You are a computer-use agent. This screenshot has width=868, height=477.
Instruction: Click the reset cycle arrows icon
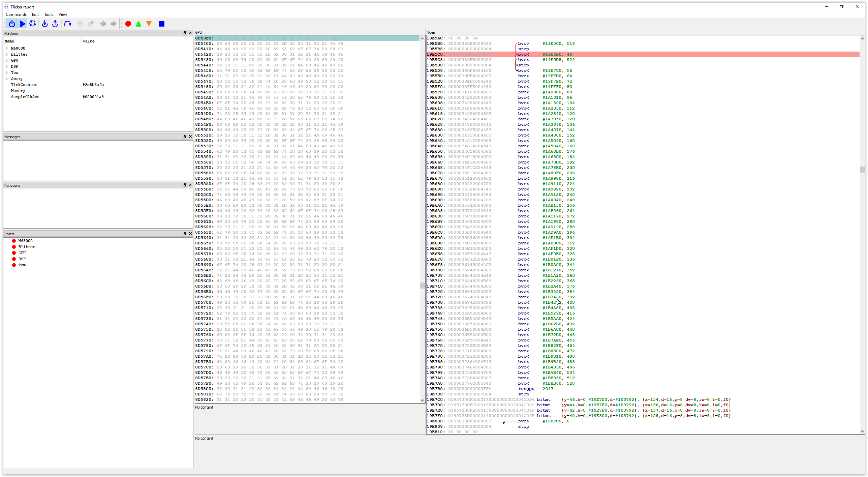pyautogui.click(x=33, y=24)
